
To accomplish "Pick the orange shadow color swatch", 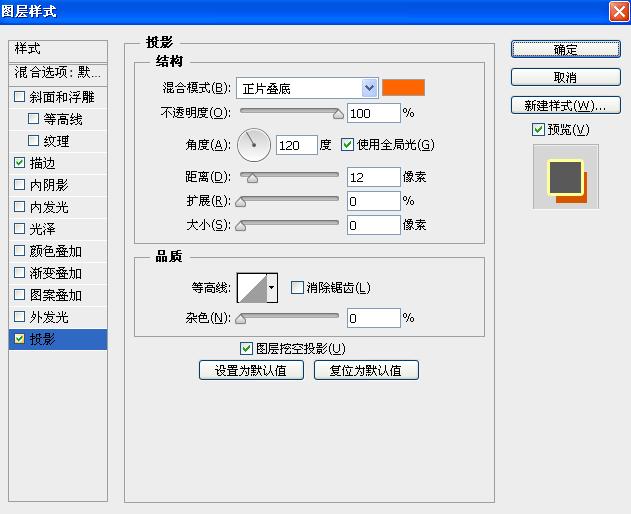I will [403, 88].
